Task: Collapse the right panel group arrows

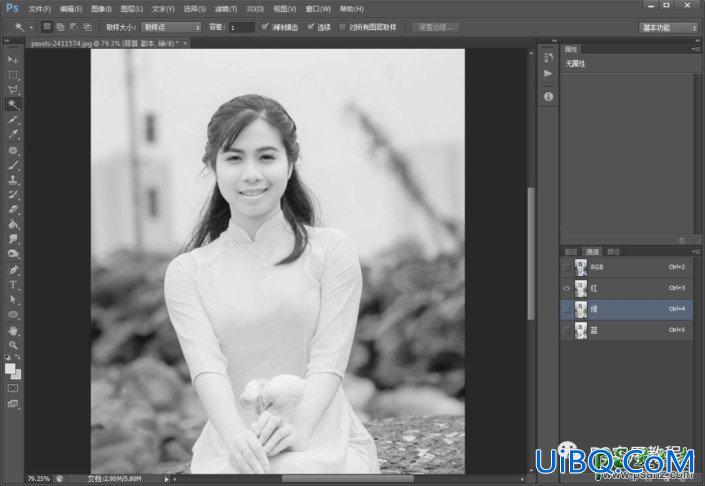Action: tap(697, 40)
